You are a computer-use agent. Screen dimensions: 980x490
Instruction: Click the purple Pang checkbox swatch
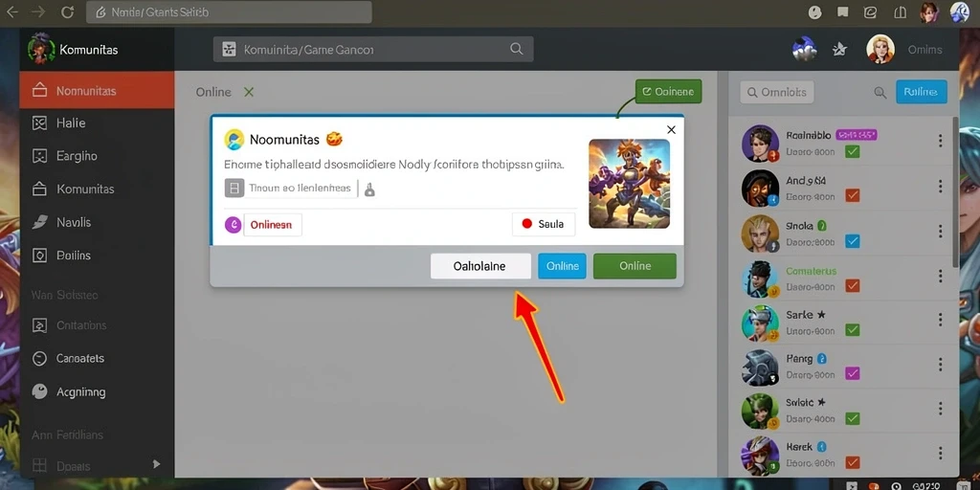[852, 374]
